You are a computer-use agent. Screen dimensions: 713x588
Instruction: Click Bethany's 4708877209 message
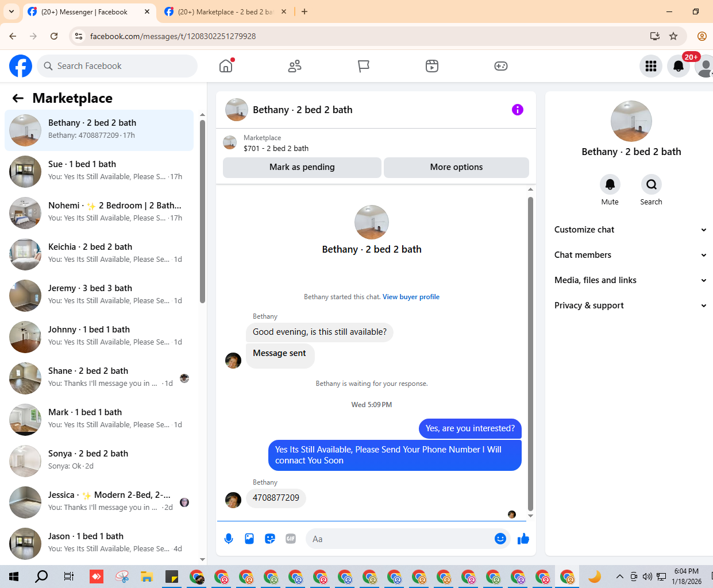(x=276, y=498)
